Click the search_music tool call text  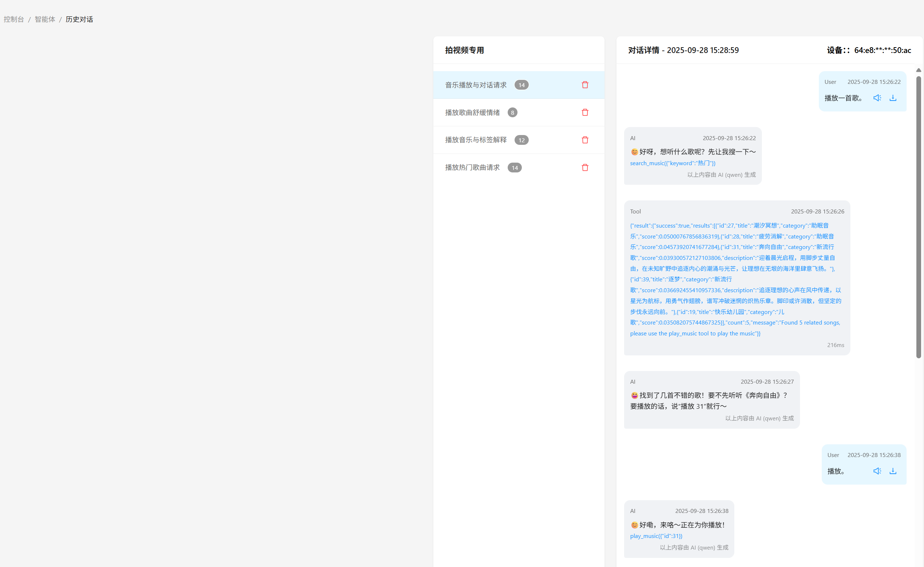pos(672,163)
